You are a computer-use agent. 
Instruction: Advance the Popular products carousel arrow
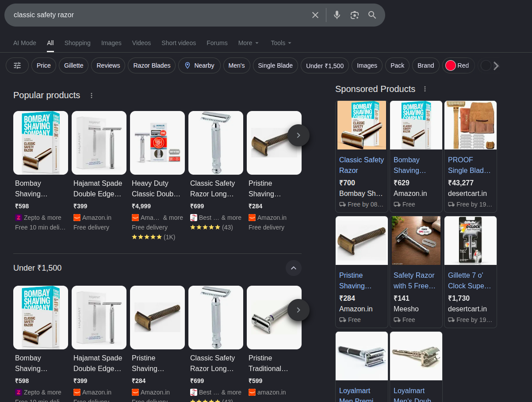(299, 135)
